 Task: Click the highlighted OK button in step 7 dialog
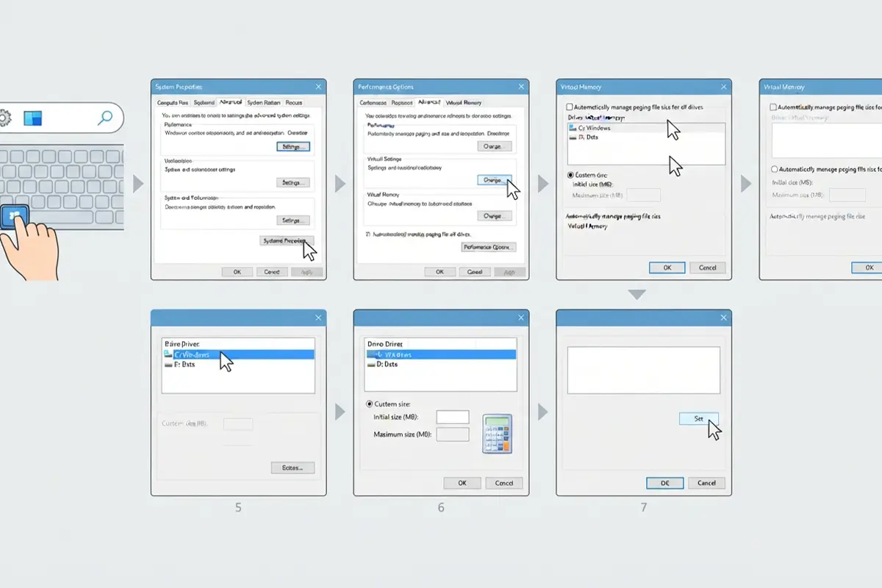pyautogui.click(x=665, y=483)
